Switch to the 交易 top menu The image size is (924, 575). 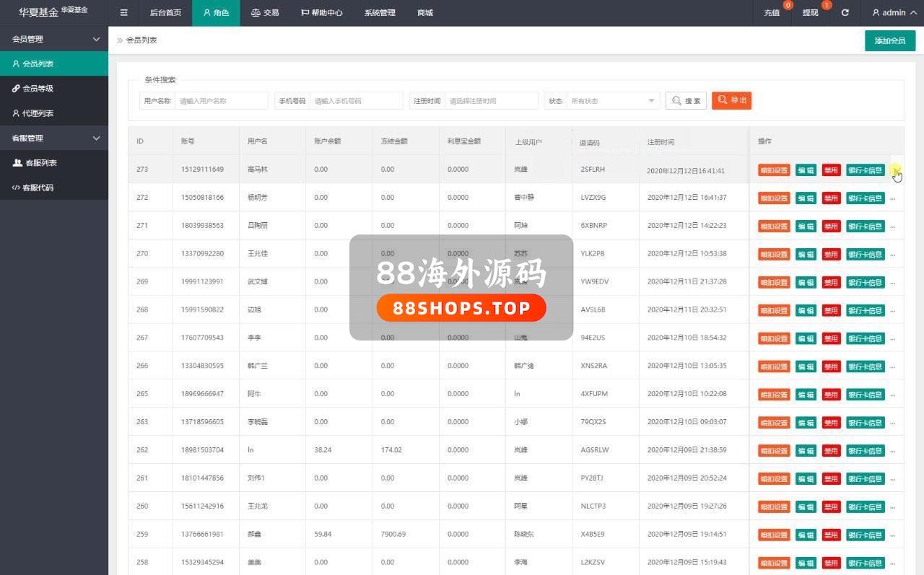(264, 13)
